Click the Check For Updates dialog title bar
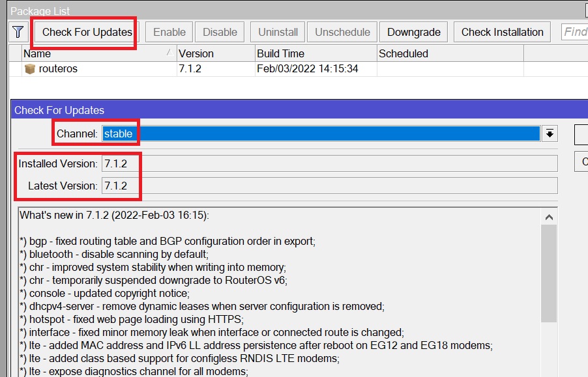Viewport: 588px width, 377px height. (299, 110)
